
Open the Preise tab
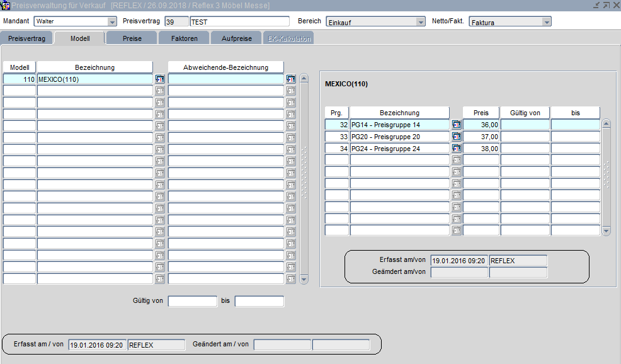pyautogui.click(x=132, y=38)
